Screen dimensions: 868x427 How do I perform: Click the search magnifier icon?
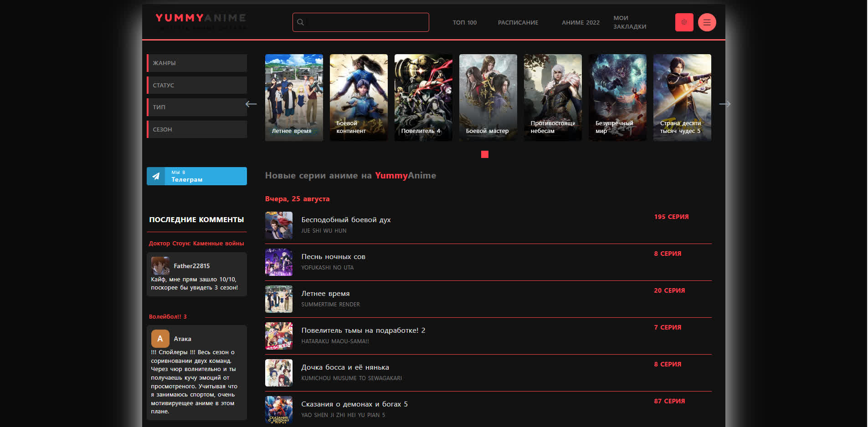pos(301,22)
